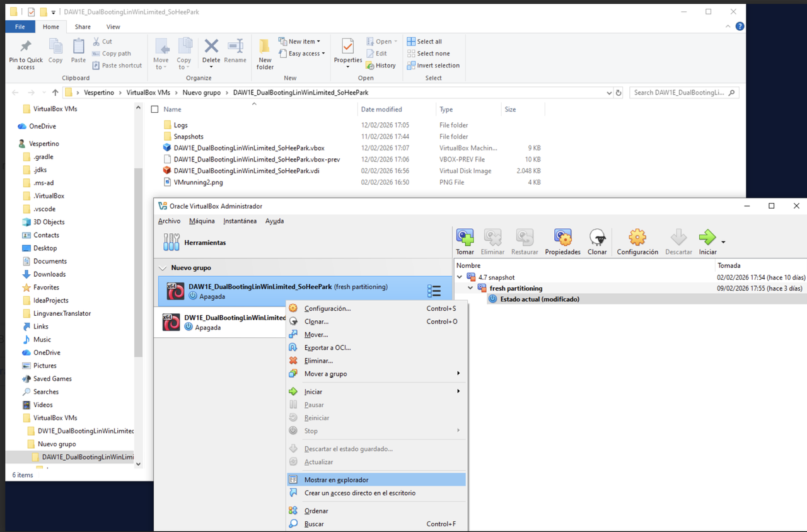The image size is (807, 532).
Task: Tick the checkbox beside the Name column
Action: coord(154,108)
